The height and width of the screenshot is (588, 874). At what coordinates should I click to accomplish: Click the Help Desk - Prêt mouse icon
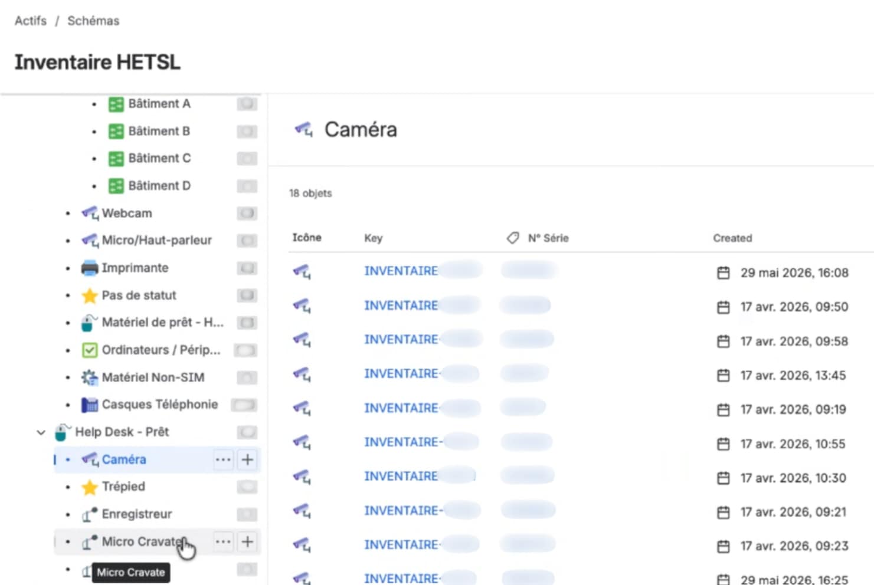(63, 432)
